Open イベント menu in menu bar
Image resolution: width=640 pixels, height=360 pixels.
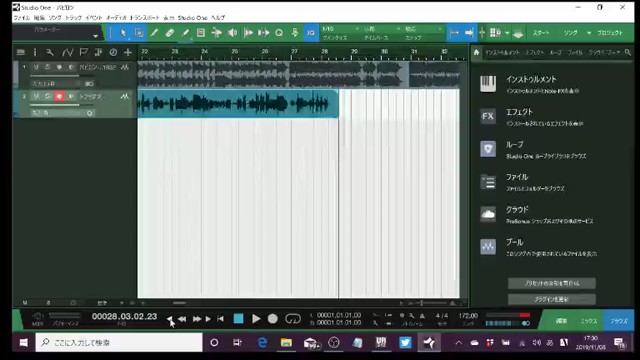tap(94, 18)
